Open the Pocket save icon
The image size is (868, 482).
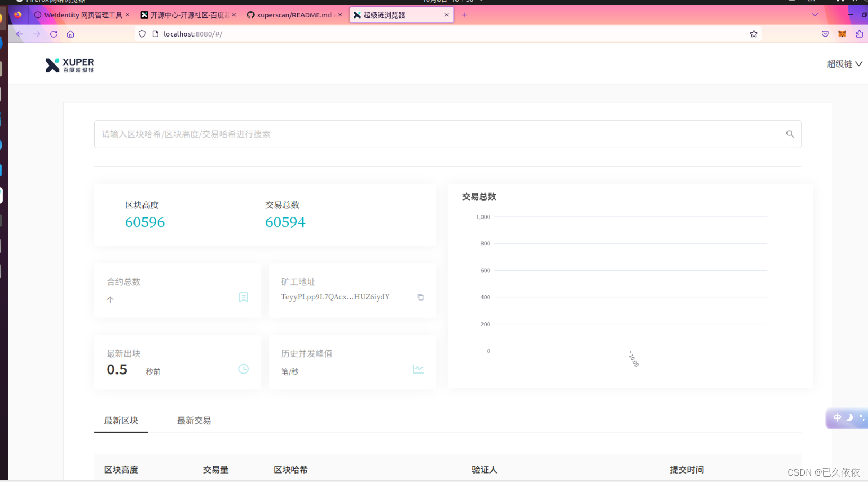[825, 34]
